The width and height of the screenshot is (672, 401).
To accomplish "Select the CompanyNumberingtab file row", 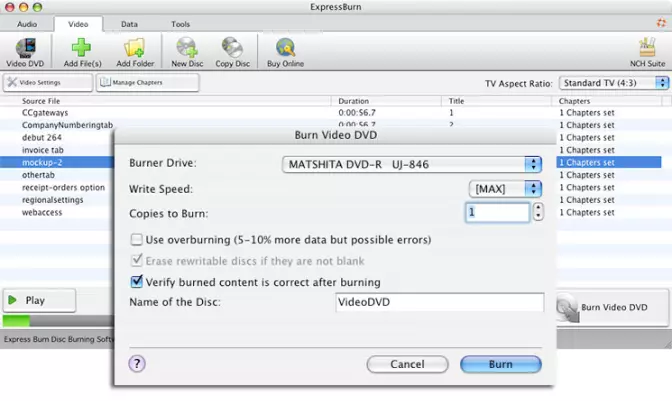I will tap(67, 125).
